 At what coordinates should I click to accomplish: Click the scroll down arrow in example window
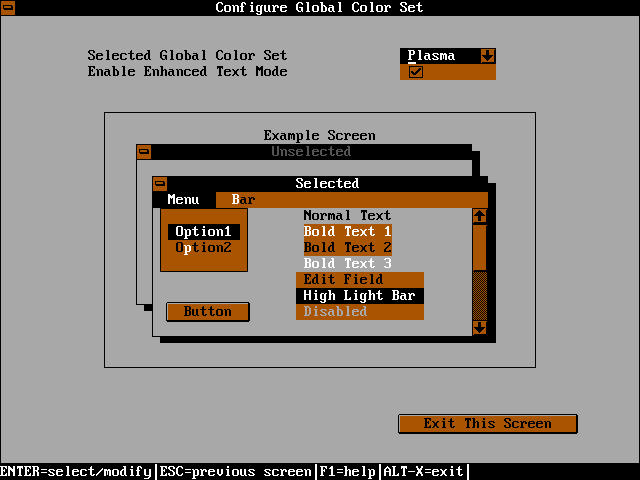coord(479,327)
